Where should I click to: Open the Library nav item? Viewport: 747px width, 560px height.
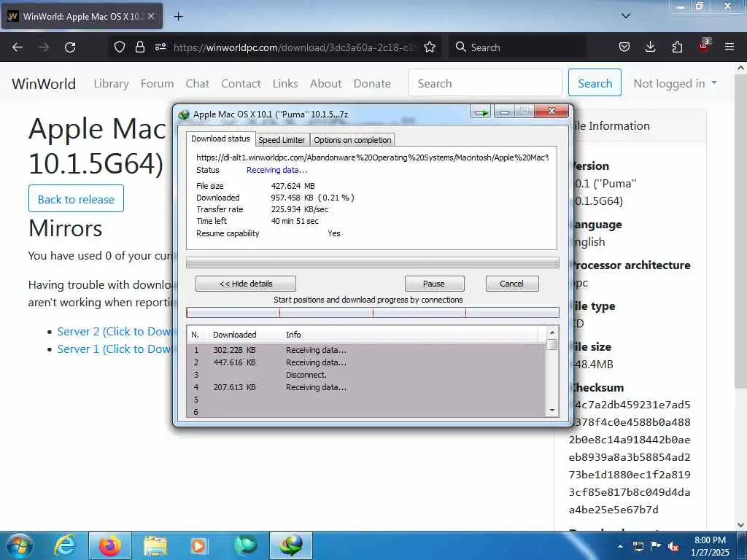click(111, 84)
